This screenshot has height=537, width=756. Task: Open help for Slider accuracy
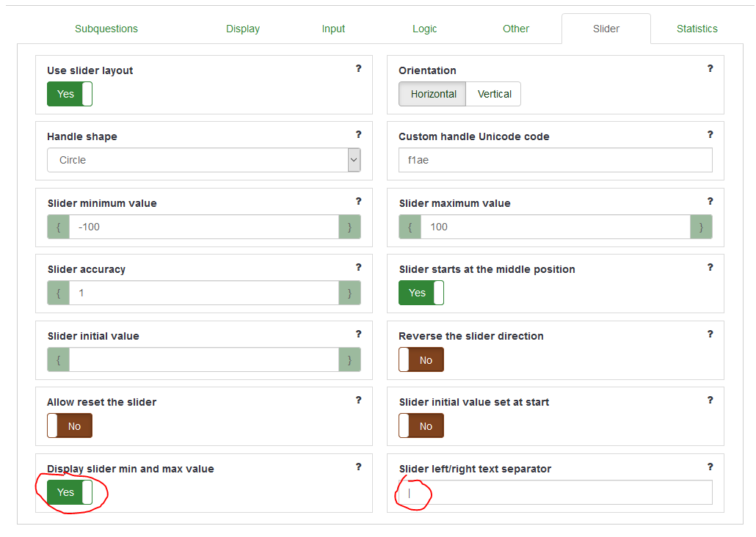click(x=358, y=267)
